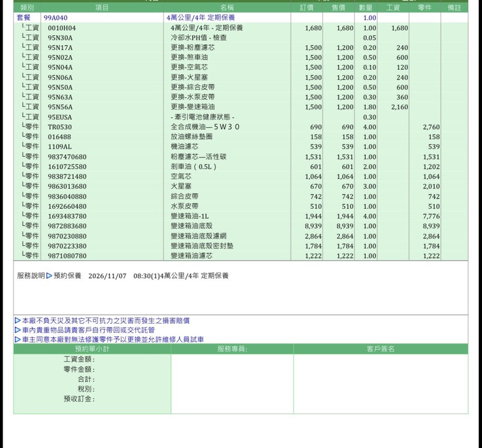Click appointment date 2026/11/07
This screenshot has width=482, height=448.
coord(108,276)
